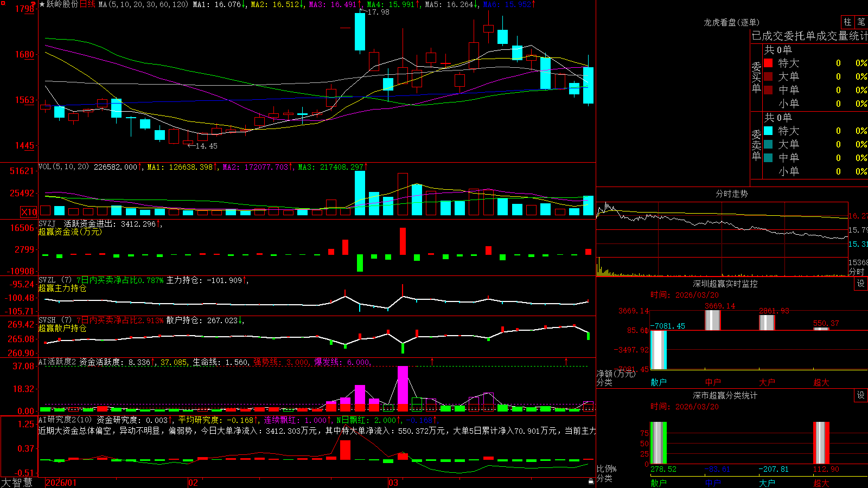Viewport: 868px width, 488px height.
Task: Click the 跃岭股份 stock name
Action: 62,4
